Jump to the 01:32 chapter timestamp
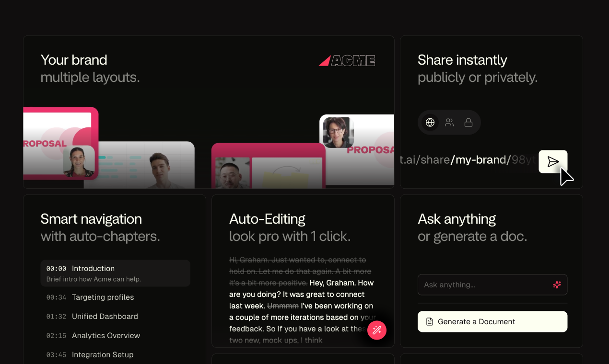This screenshot has width=609, height=364. (56, 316)
